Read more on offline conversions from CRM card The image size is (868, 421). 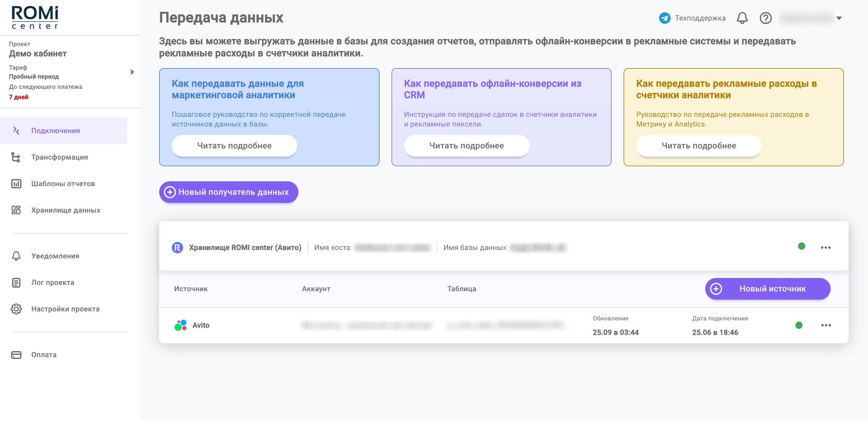[467, 146]
